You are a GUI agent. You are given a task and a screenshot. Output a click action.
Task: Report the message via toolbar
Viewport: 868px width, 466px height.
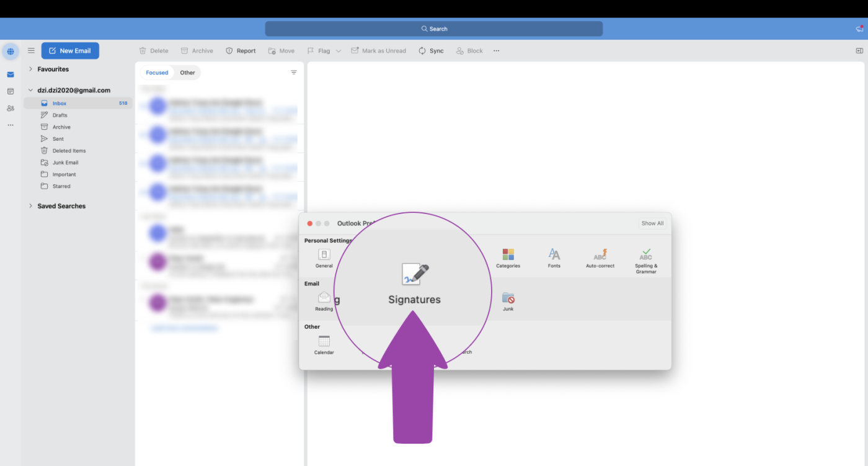coord(241,51)
